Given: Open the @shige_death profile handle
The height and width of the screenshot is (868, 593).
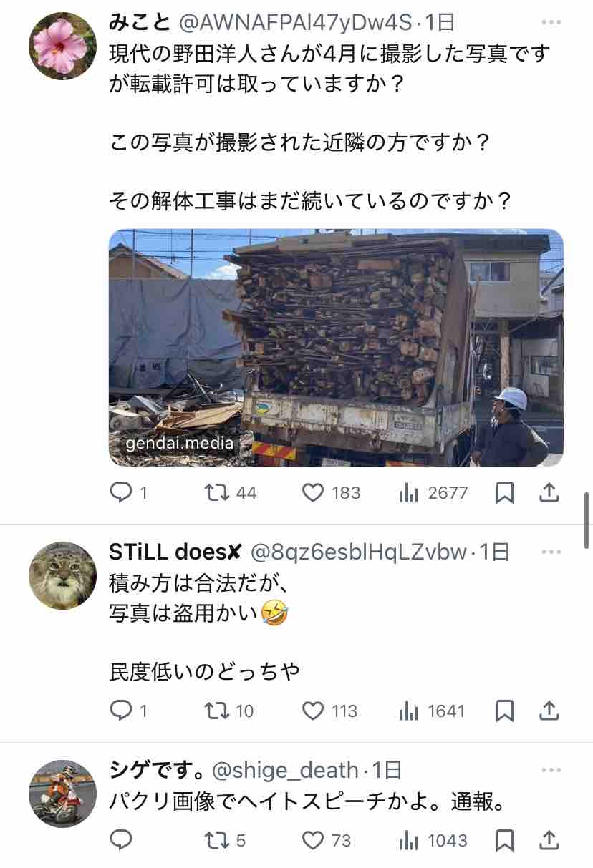Looking at the screenshot, I should (285, 770).
